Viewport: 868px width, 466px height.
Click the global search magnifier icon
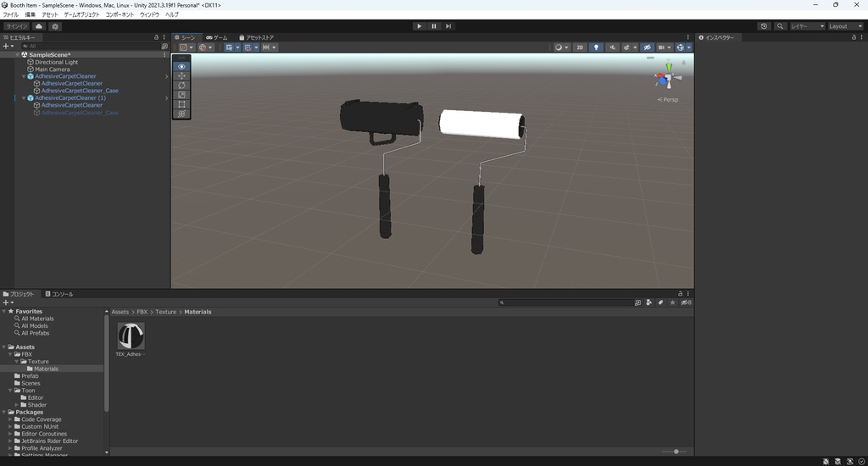(x=780, y=26)
